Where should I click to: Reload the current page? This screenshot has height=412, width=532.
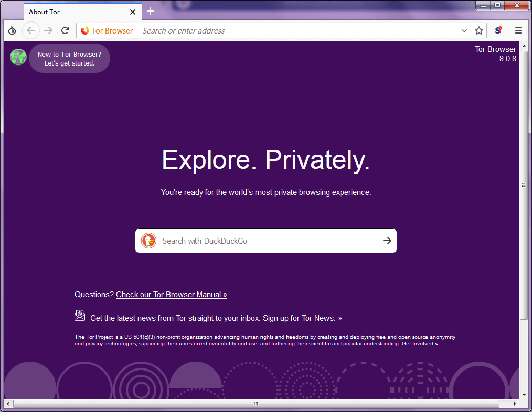[x=65, y=31]
